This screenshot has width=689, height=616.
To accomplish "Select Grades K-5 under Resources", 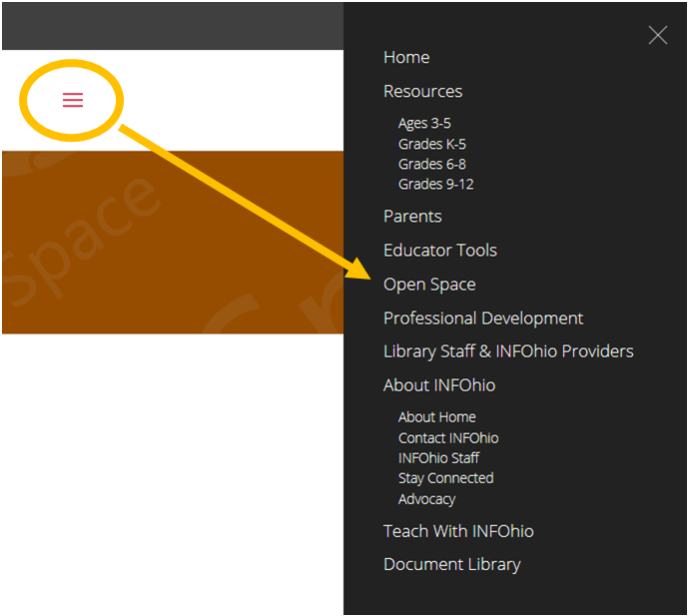I will coord(432,144).
